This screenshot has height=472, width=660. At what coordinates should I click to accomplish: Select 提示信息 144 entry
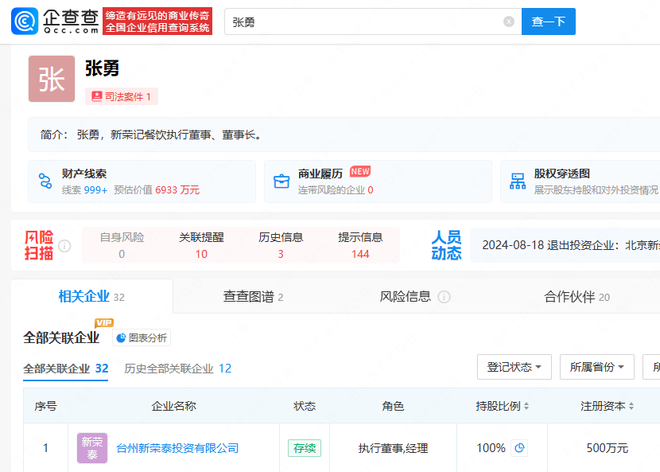pyautogui.click(x=360, y=245)
